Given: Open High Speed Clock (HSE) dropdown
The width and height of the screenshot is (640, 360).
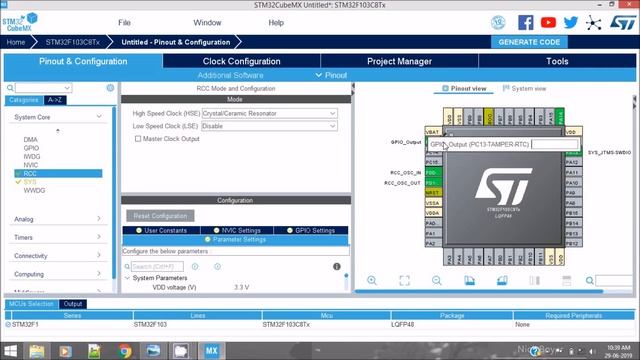Looking at the screenshot, I should tap(269, 113).
